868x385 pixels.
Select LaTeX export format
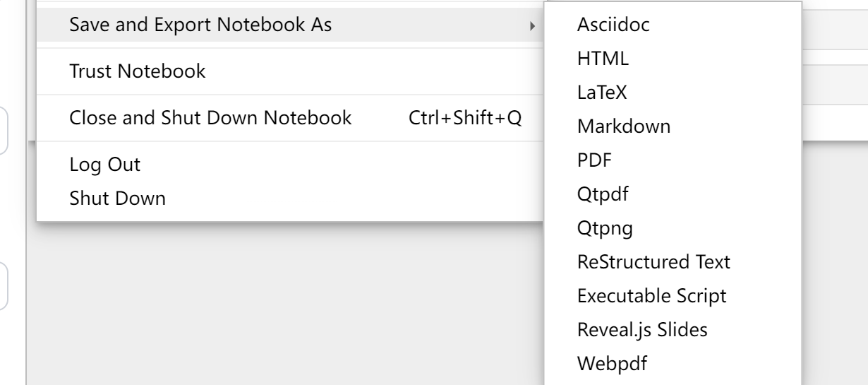(x=602, y=93)
